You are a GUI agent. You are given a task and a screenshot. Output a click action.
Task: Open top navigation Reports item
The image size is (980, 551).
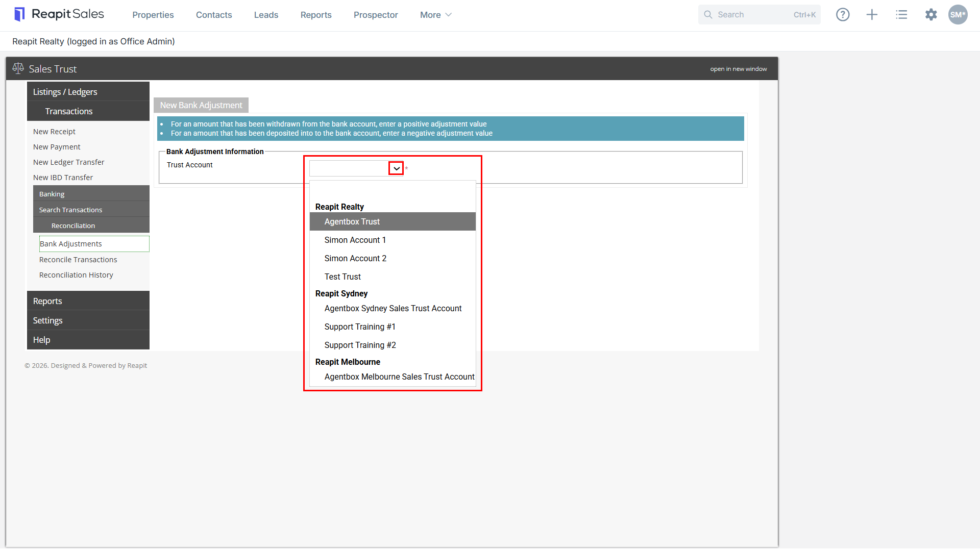(x=316, y=15)
